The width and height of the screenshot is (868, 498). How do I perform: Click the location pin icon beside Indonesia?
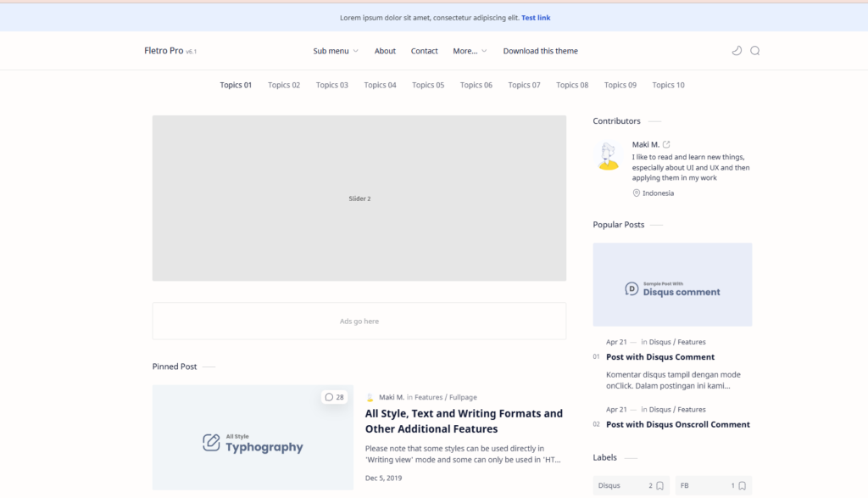[x=636, y=193]
